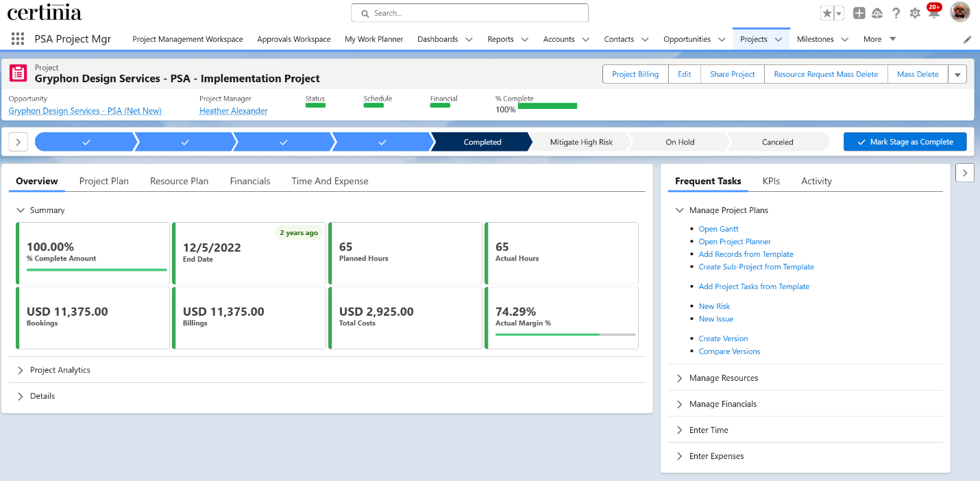This screenshot has height=481, width=980.
Task: Open the Help question mark icon
Action: pos(896,13)
